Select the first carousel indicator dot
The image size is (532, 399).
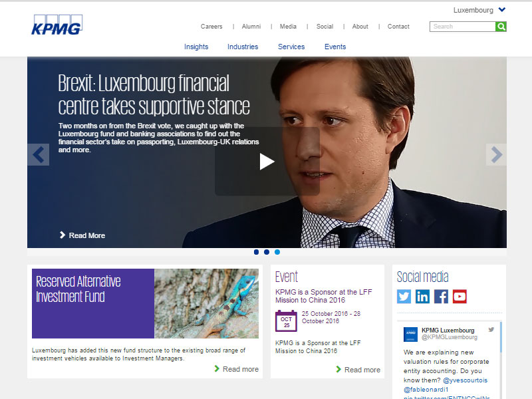pos(256,252)
